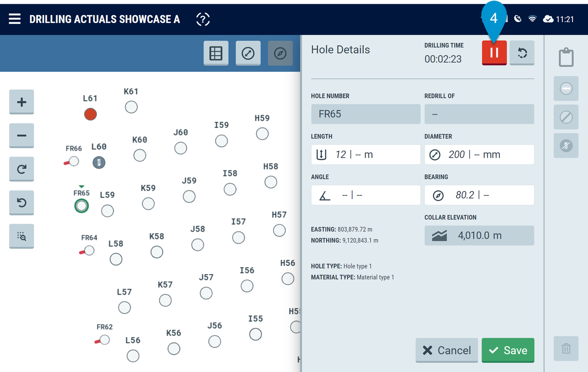The image size is (588, 372).
Task: Toggle compass bearing button in toolbar
Action: [x=280, y=53]
